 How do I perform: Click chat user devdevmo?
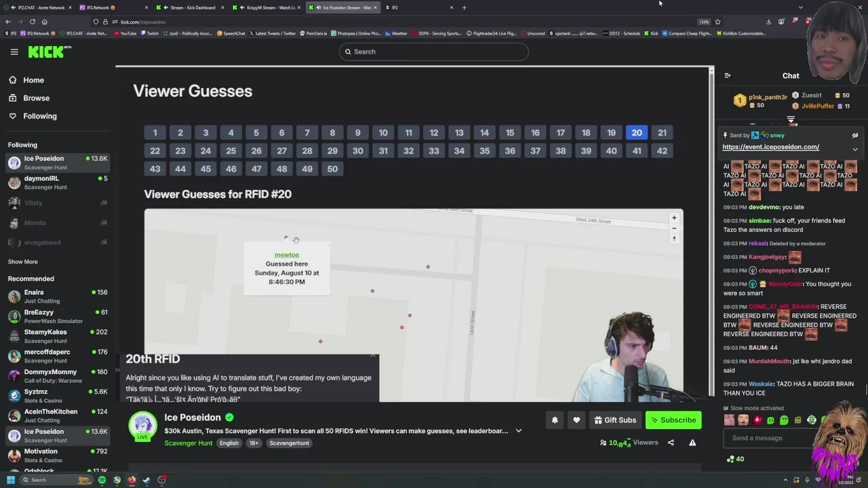coord(764,207)
